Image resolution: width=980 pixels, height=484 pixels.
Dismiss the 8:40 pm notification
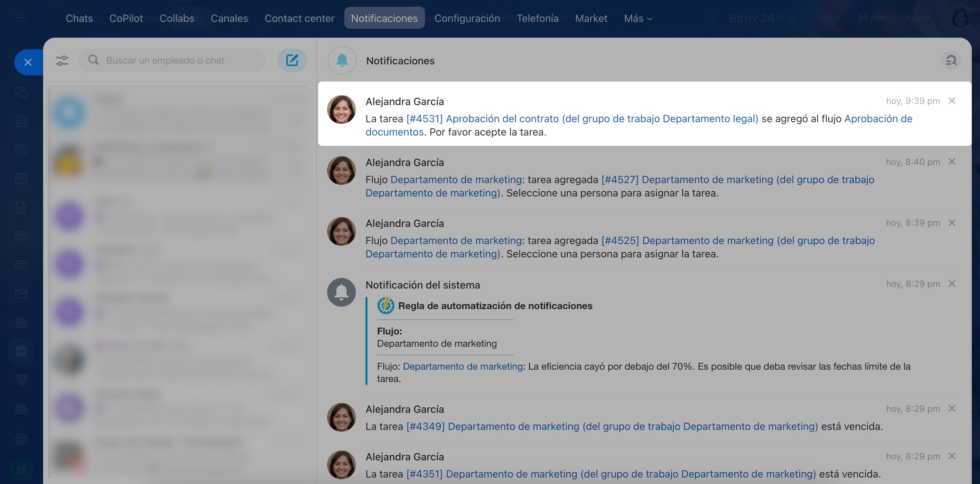952,162
